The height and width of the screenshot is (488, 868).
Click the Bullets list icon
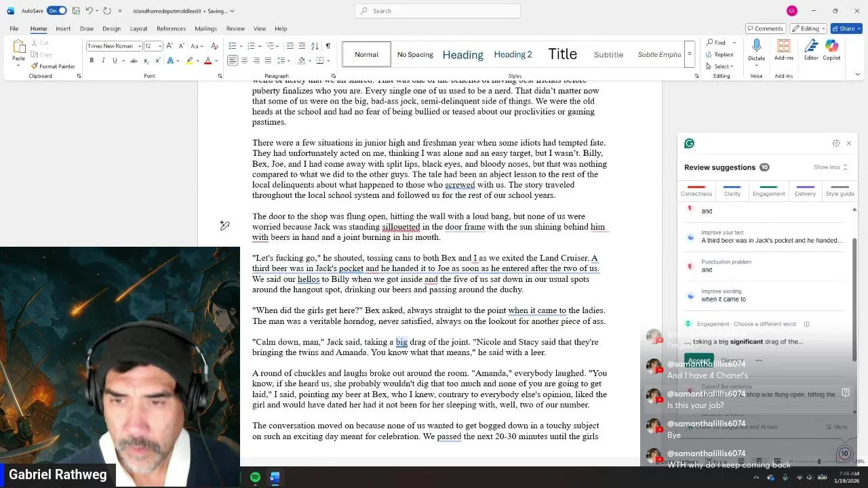tap(233, 46)
